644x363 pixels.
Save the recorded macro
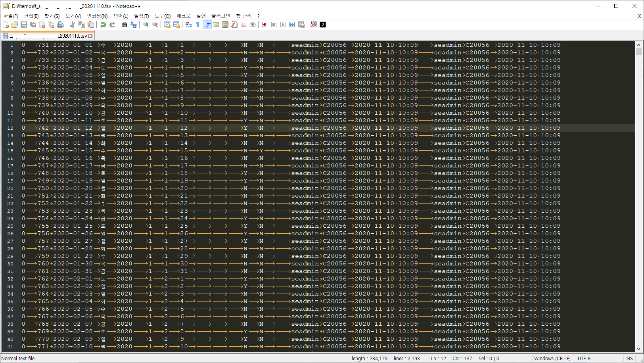301,25
